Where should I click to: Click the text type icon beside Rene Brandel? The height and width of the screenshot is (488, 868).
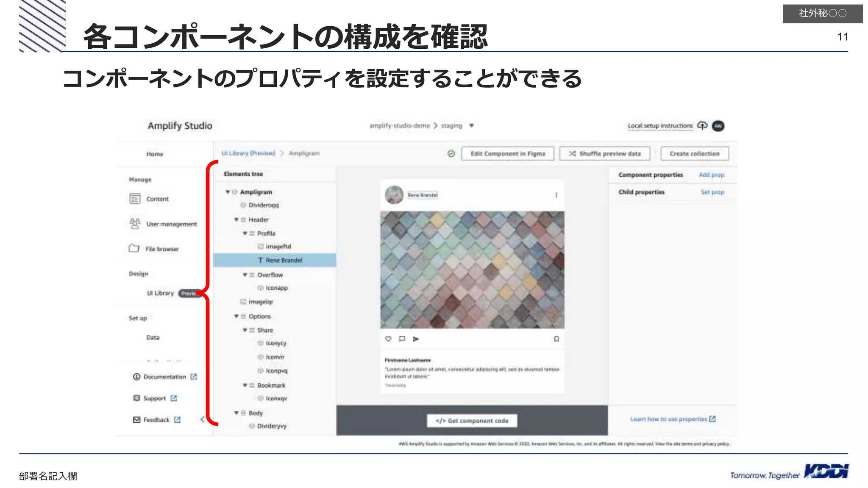(x=260, y=260)
